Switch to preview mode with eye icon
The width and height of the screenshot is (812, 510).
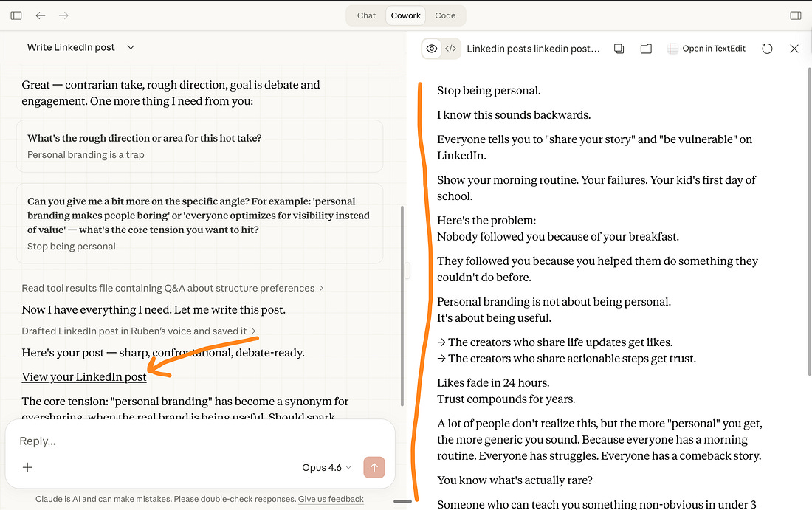coord(431,49)
